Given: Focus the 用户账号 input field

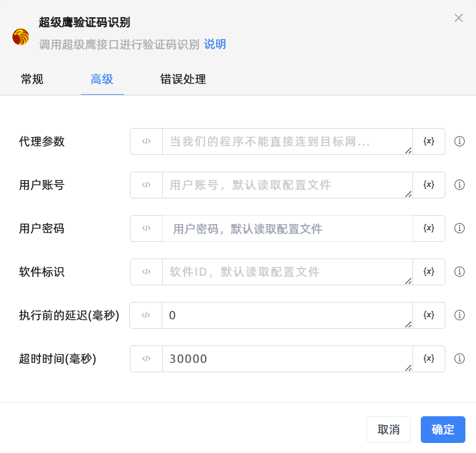Looking at the screenshot, I should pyautogui.click(x=288, y=185).
